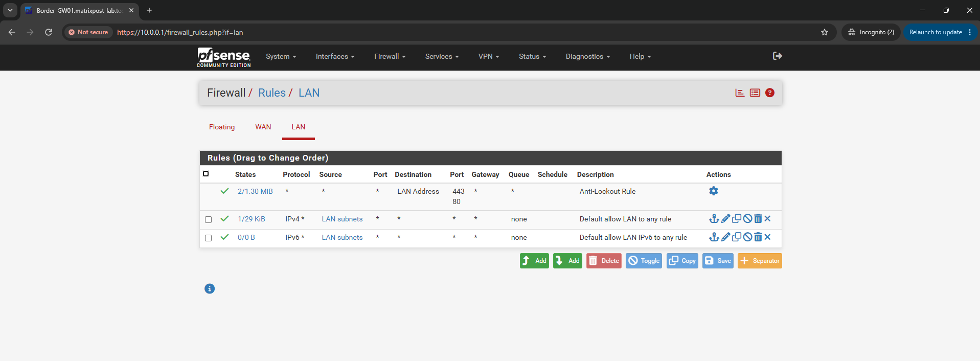
Task: Click the Toggle button
Action: 644,261
